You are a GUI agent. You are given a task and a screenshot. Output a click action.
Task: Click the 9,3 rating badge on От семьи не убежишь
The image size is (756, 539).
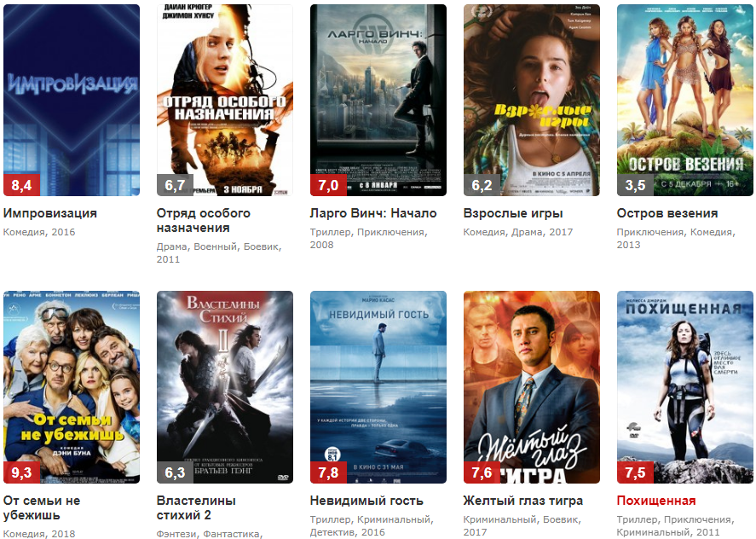[x=21, y=472]
